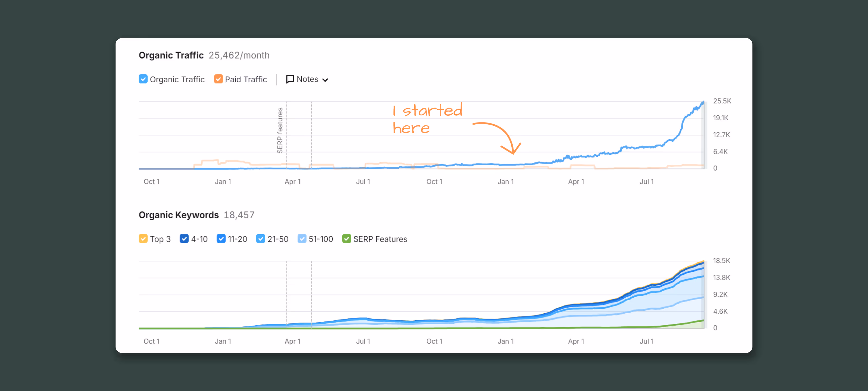
Task: Uncheck the 21-50 positions checkbox
Action: [260, 239]
